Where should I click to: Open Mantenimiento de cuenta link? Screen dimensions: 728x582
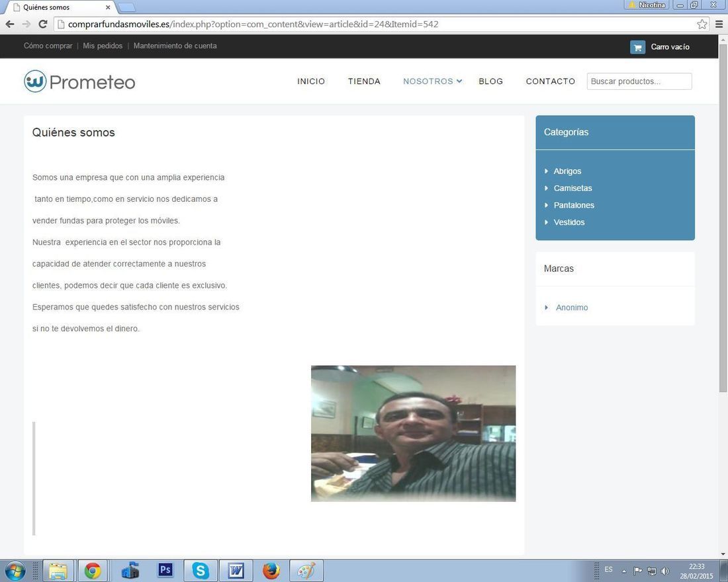(175, 46)
